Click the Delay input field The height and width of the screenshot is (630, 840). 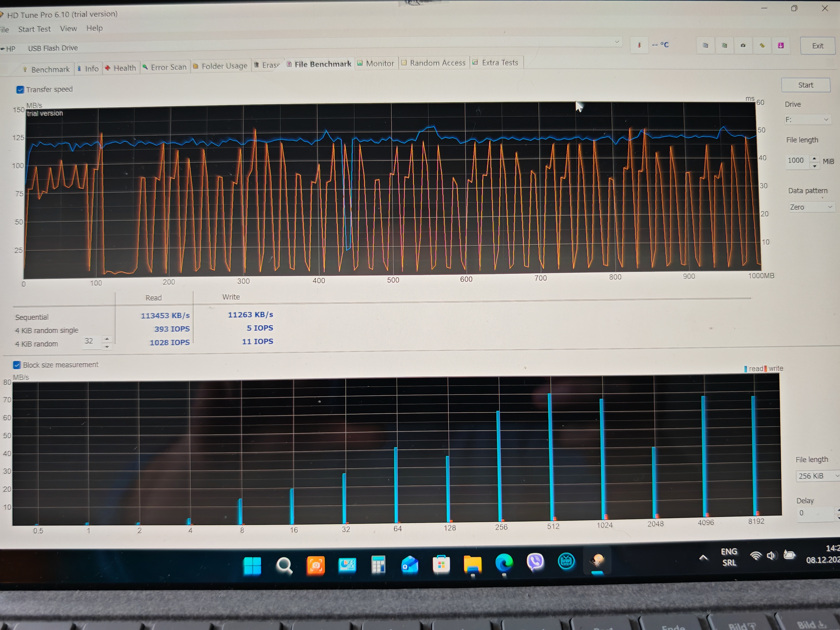click(813, 513)
